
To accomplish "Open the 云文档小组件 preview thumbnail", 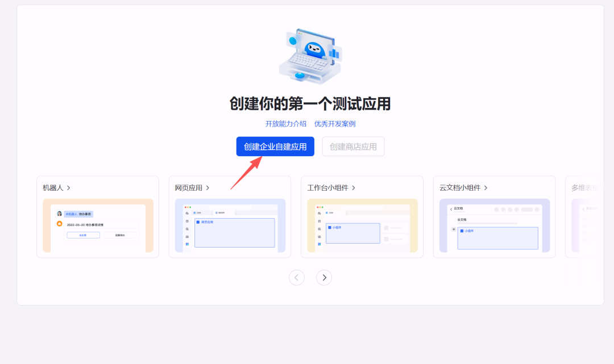I will tap(494, 225).
